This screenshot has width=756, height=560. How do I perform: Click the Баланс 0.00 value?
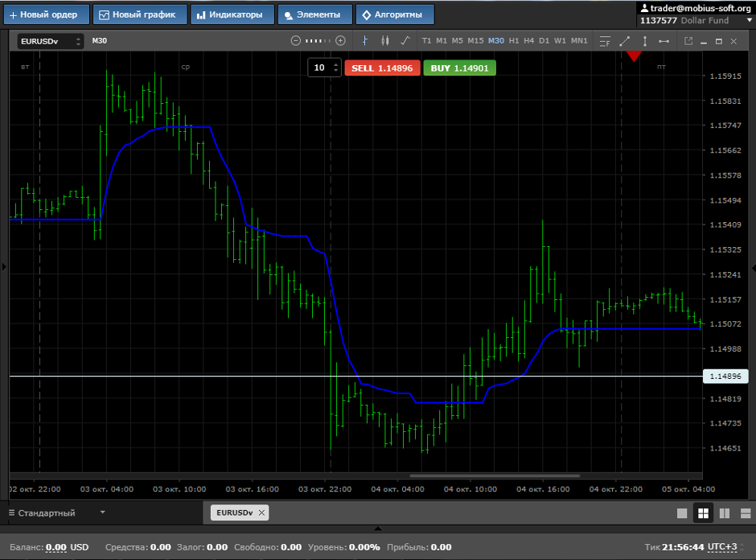56,547
